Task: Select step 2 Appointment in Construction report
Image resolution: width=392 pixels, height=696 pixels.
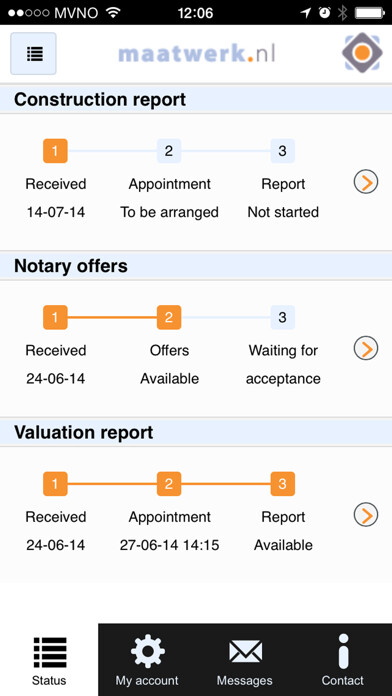Action: (169, 151)
